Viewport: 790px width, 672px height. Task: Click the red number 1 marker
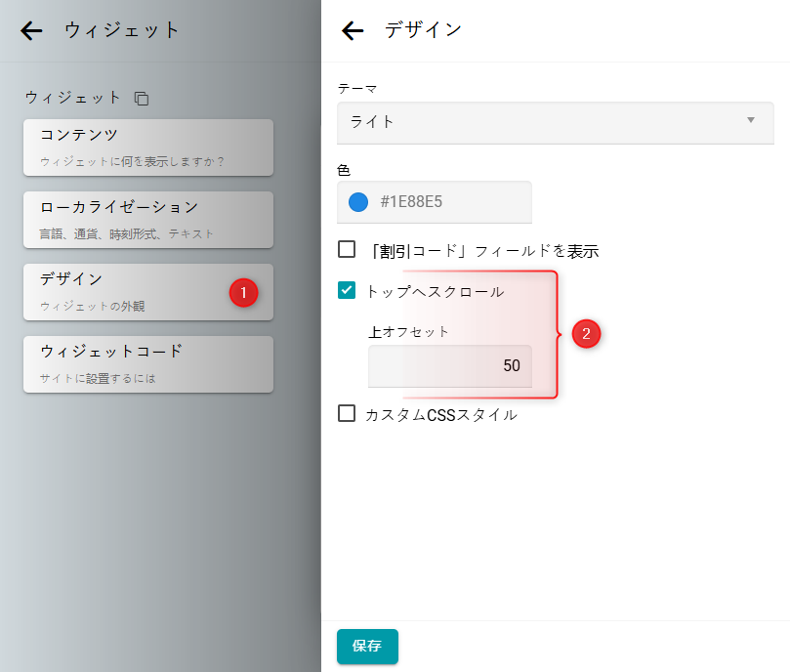(243, 291)
